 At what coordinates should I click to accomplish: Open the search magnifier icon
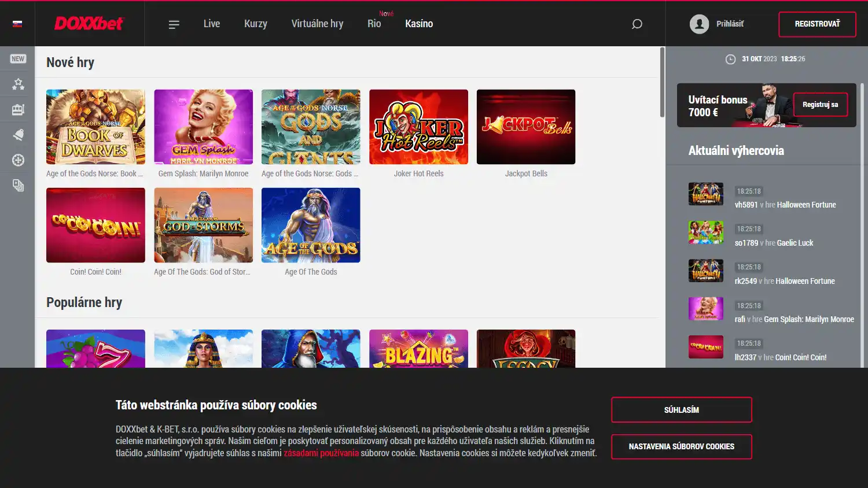tap(637, 24)
